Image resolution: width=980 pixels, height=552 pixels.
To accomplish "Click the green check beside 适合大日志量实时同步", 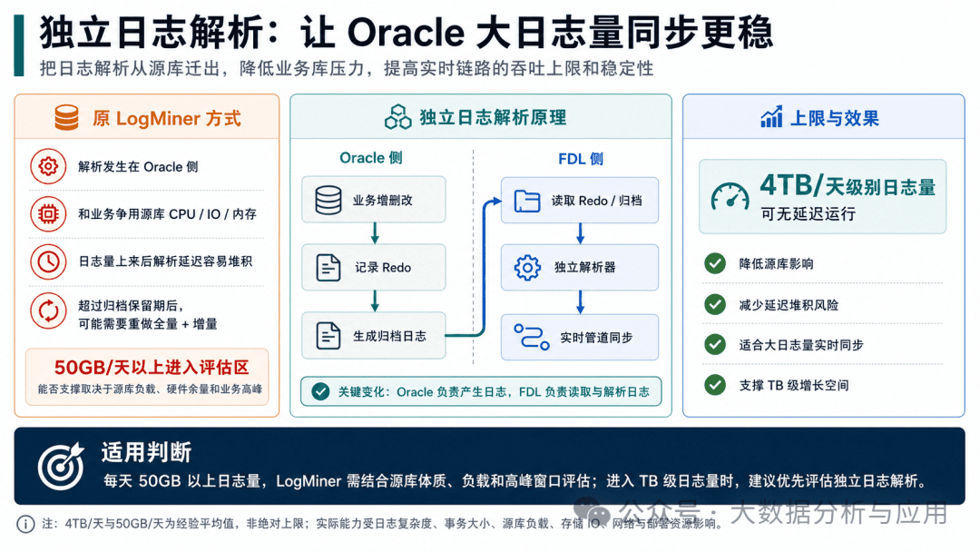I will tap(715, 344).
